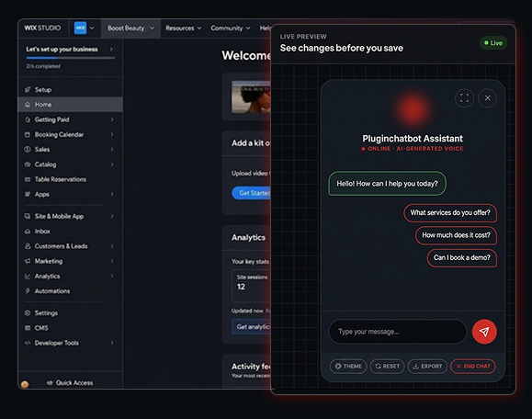Click the green Live status badge
The width and height of the screenshot is (532, 419).
[493, 43]
